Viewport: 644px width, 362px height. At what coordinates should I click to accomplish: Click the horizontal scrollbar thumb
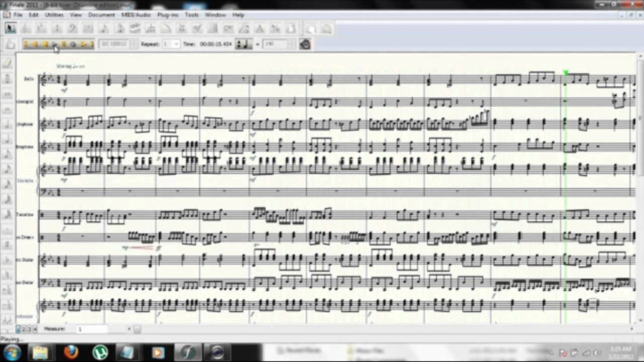tap(137, 329)
